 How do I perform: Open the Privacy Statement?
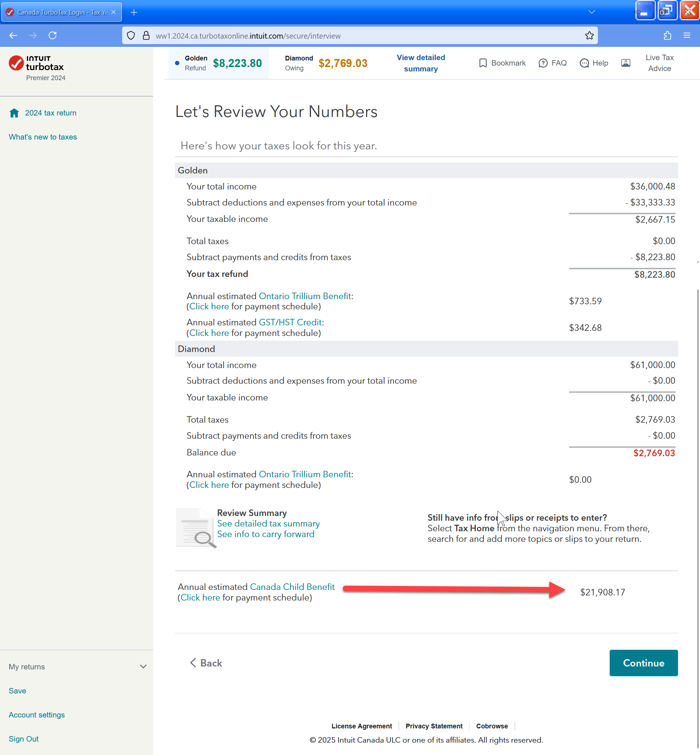434,726
